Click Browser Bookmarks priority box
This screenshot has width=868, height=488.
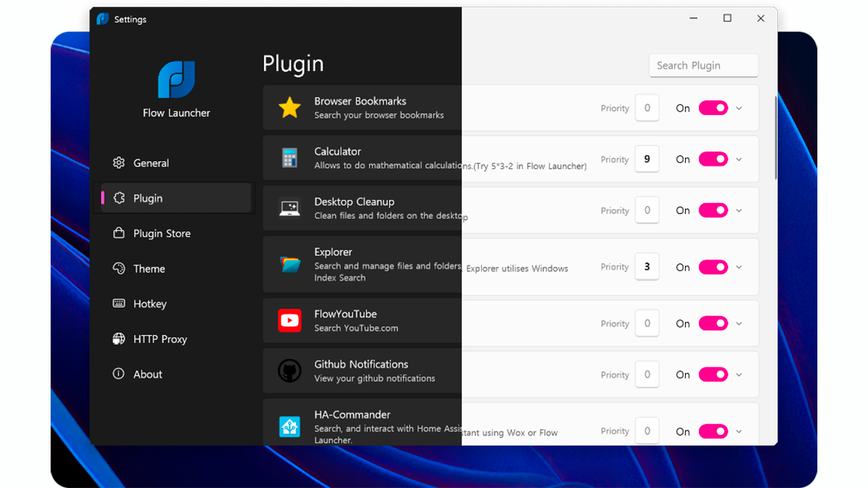click(x=647, y=108)
